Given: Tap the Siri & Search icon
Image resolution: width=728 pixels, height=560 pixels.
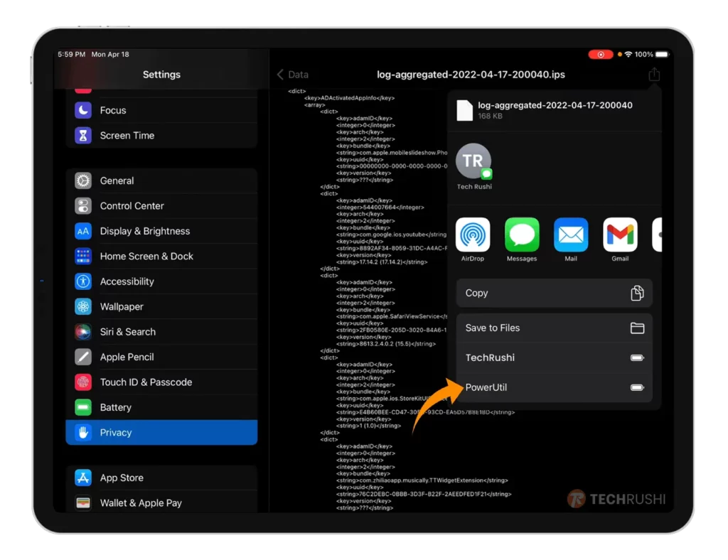Looking at the screenshot, I should [83, 332].
